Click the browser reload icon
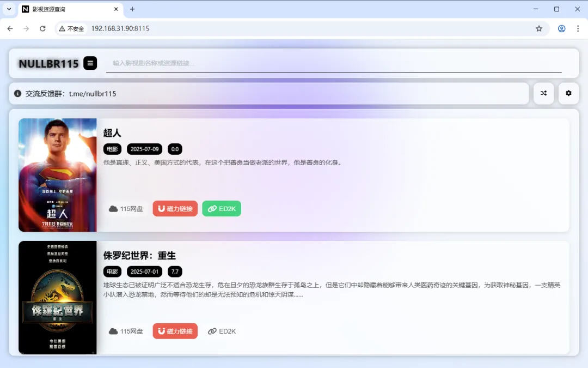 tap(43, 28)
